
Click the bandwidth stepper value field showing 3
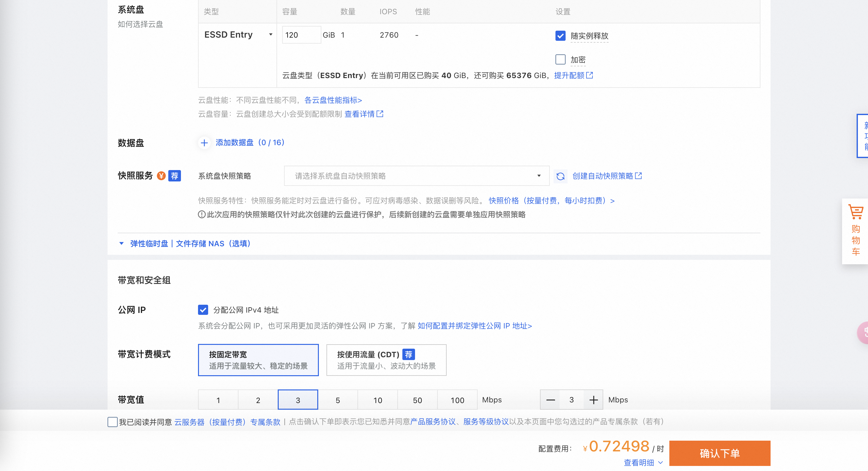[x=572, y=400]
